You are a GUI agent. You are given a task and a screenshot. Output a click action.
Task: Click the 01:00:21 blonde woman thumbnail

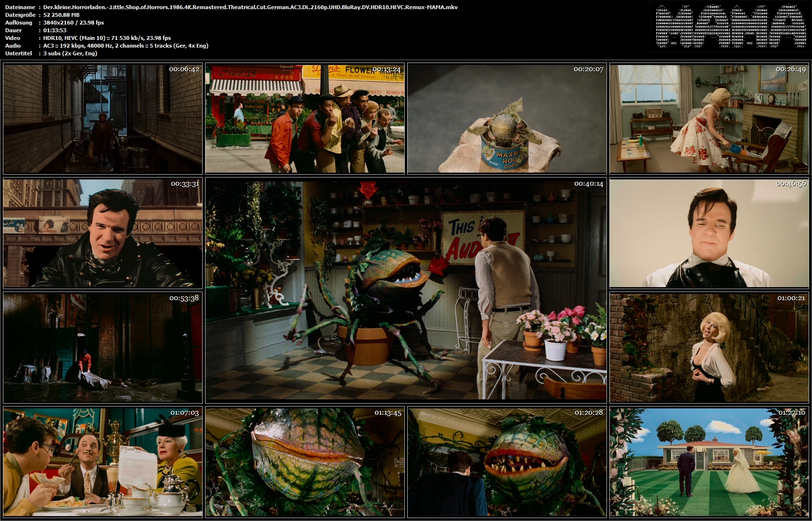(x=709, y=348)
